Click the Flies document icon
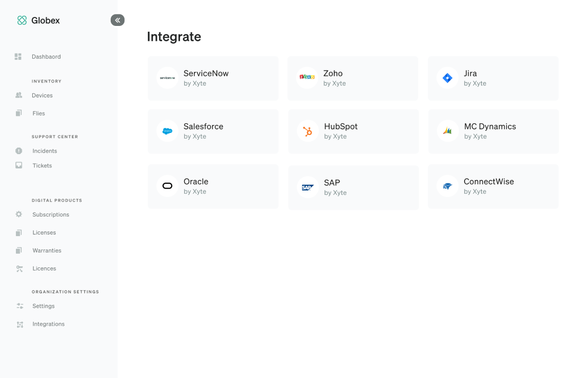Screen dimensions: 588x378 coord(19,113)
